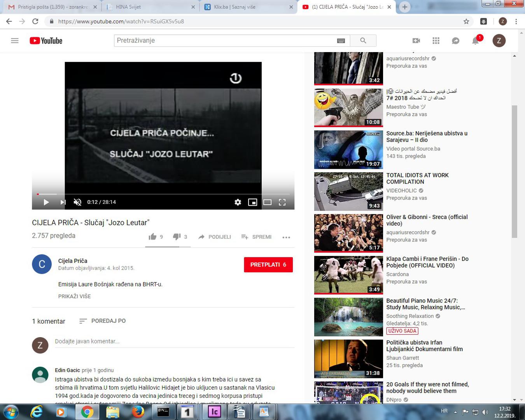Viewport: 525px width, 420px height.
Task: Open the POREDAJ PO sort dropdown
Action: (x=103, y=321)
